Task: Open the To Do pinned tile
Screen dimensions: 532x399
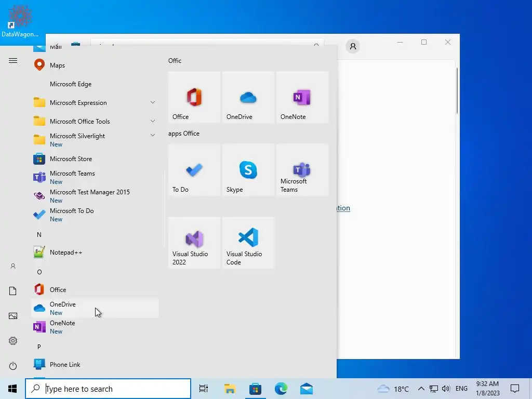Action: pyautogui.click(x=194, y=170)
